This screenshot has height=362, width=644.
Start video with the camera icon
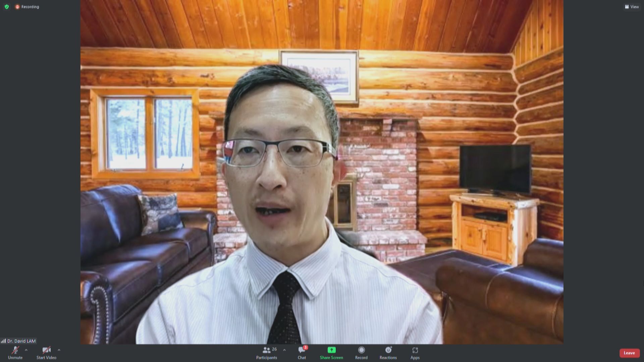[x=46, y=352]
